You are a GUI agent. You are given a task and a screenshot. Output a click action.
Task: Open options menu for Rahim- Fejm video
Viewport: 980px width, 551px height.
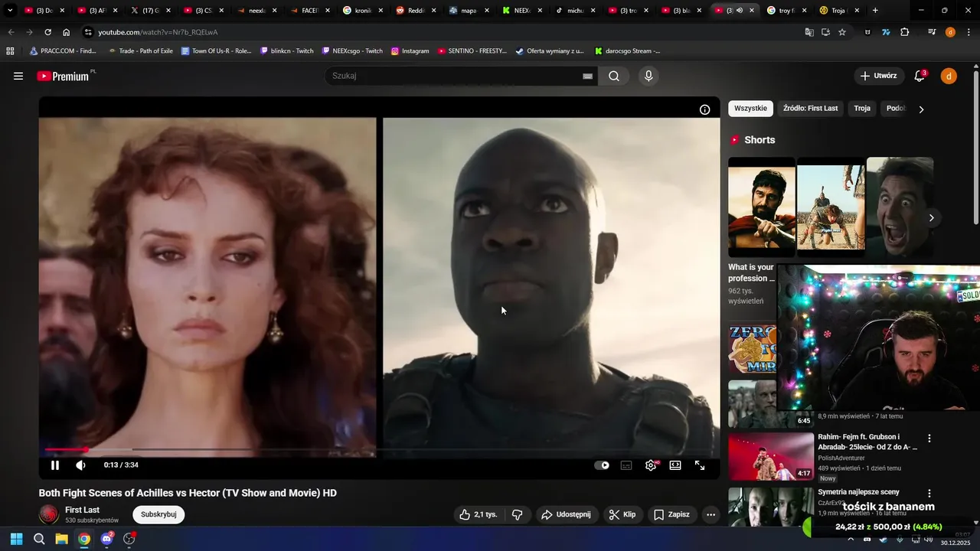pyautogui.click(x=929, y=439)
